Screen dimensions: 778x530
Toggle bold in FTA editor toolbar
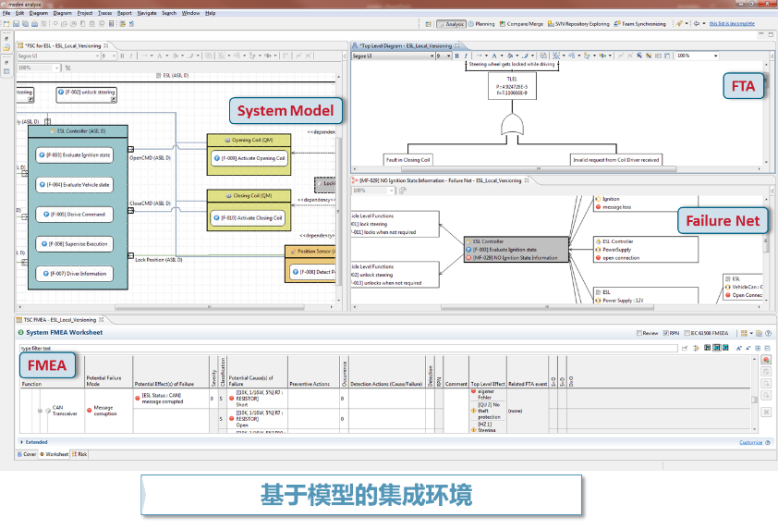(457, 56)
